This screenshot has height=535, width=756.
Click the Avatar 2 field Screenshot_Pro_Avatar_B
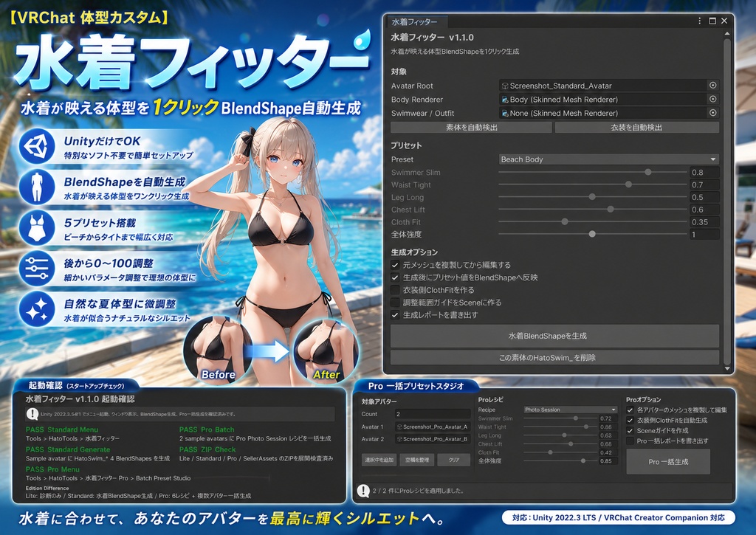[x=433, y=439]
